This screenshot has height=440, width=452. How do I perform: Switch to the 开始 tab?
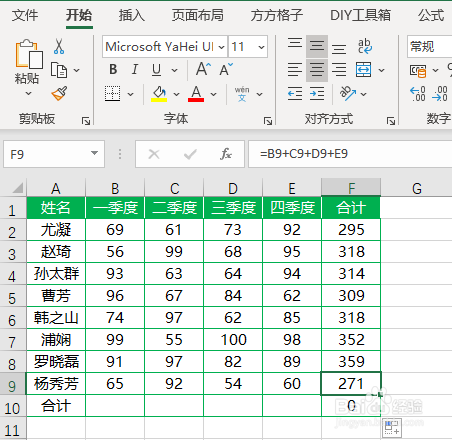(79, 15)
